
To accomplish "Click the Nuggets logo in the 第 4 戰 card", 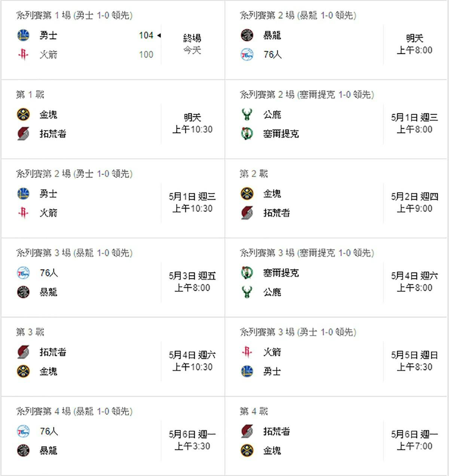I will point(247,450).
